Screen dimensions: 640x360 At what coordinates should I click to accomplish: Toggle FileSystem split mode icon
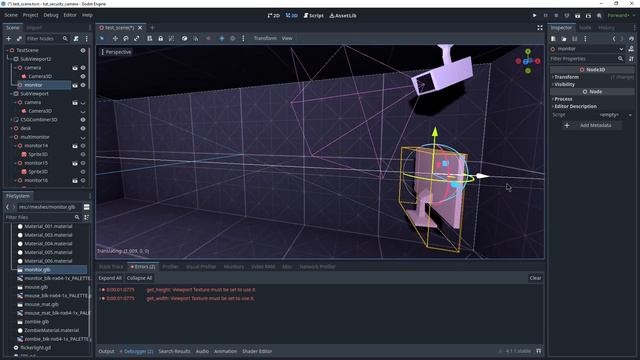(x=87, y=207)
